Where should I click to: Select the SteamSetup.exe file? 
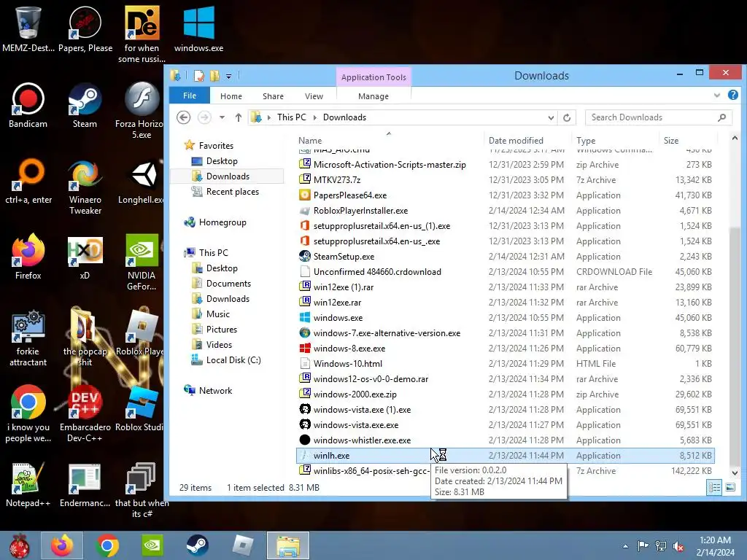click(x=505, y=257)
